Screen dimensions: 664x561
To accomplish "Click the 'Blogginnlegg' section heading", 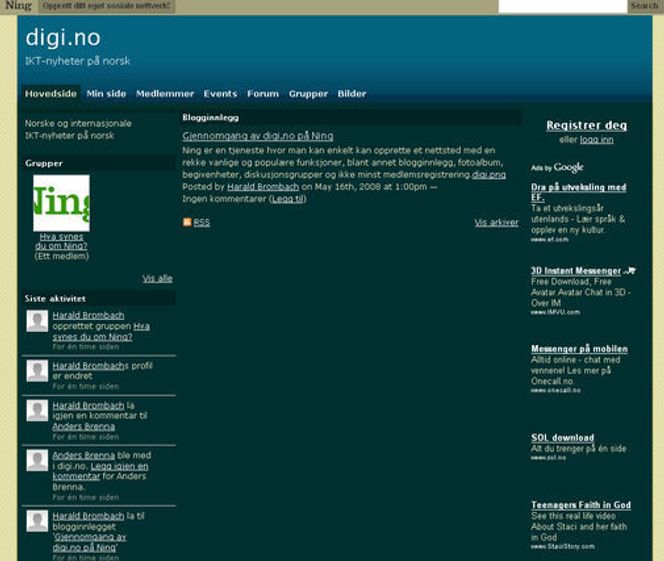I will pyautogui.click(x=210, y=118).
